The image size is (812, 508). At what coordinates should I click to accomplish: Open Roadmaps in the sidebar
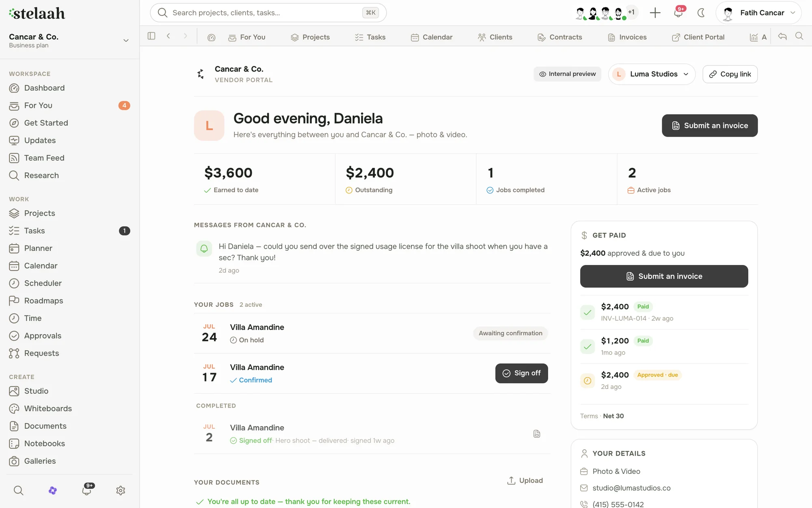(69, 300)
